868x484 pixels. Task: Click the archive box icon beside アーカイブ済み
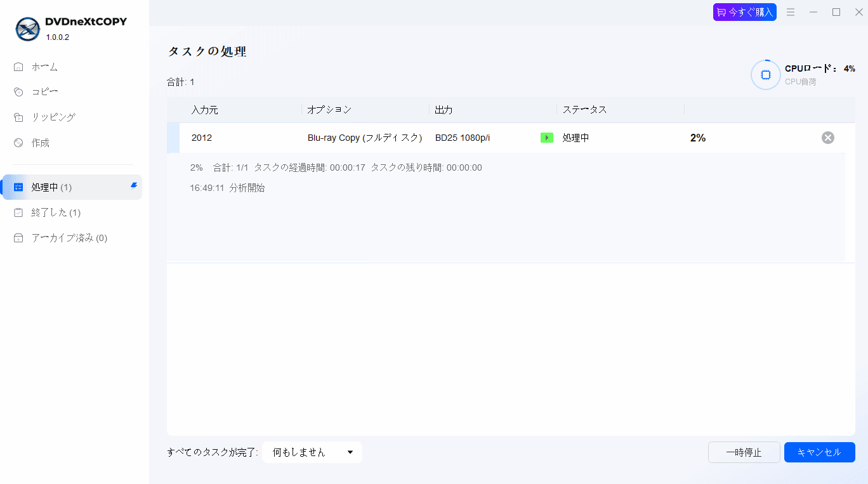[x=18, y=238]
